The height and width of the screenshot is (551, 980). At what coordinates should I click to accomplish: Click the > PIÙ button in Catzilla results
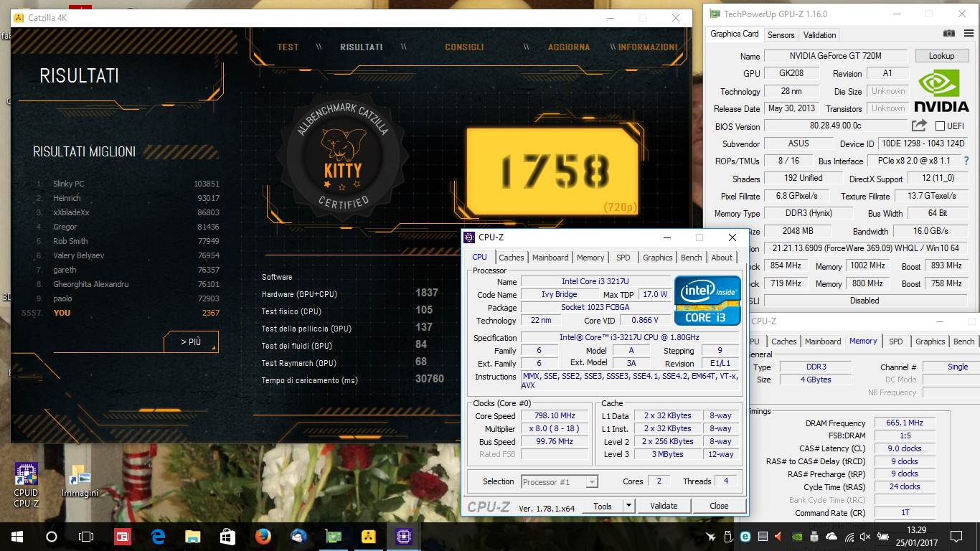click(191, 342)
